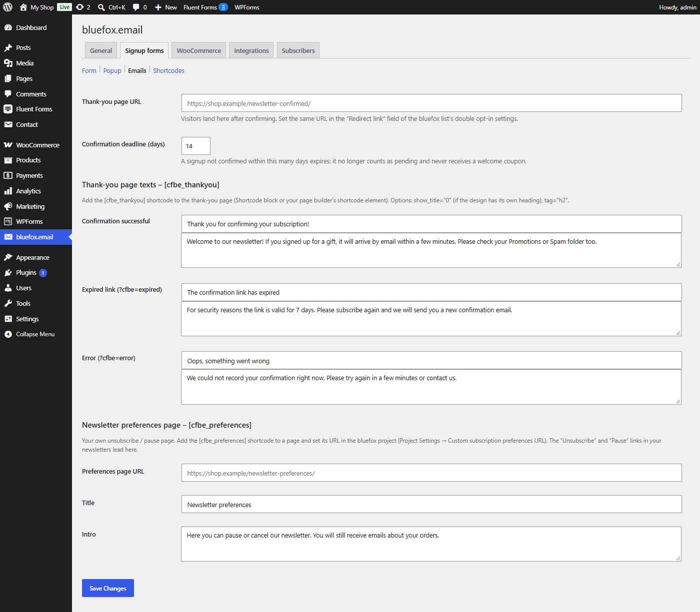Open the Subscribers tab
This screenshot has width=700, height=612.
tap(298, 50)
